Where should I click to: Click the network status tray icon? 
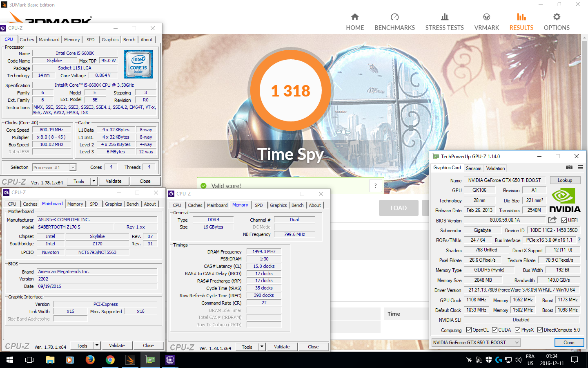click(508, 360)
